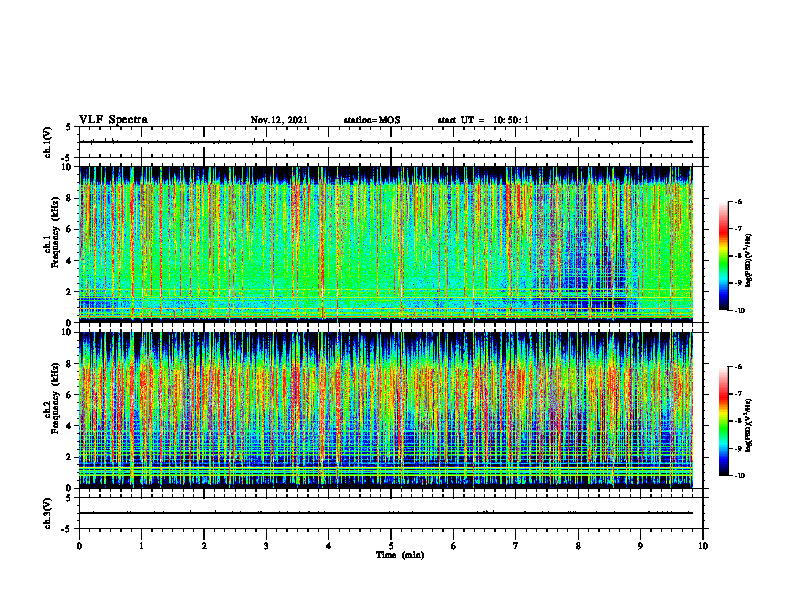792x612 pixels.
Task: Click time axis tick label "1"
Action: (x=141, y=546)
